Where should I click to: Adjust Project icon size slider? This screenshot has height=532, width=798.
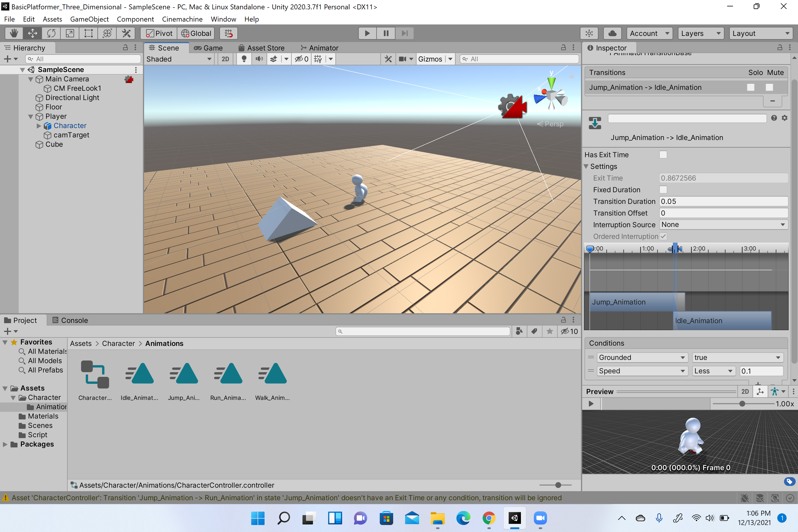[558, 485]
